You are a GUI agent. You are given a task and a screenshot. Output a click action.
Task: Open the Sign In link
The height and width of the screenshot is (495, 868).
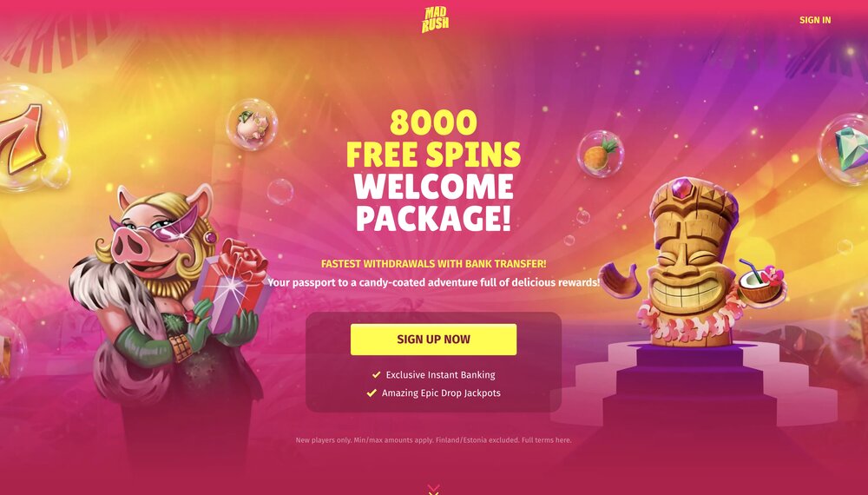815,20
